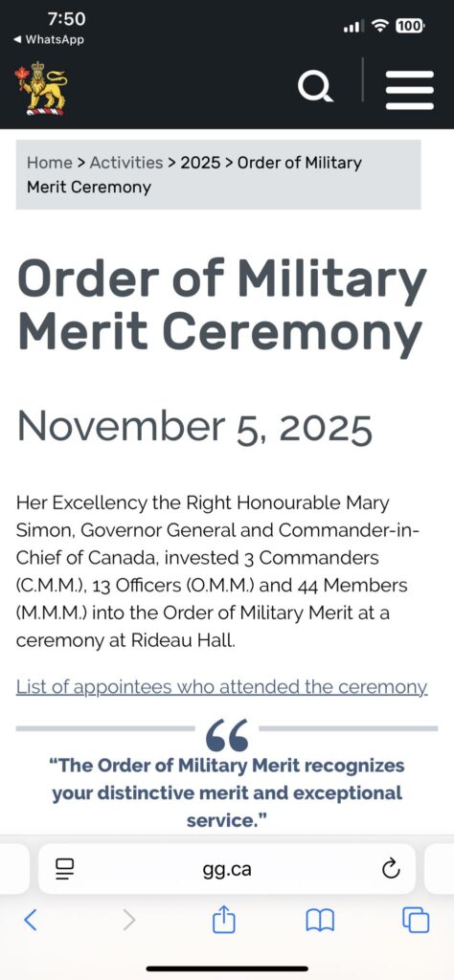Open Activities in the breadcrumb trail
454x980 pixels.
[x=126, y=163]
